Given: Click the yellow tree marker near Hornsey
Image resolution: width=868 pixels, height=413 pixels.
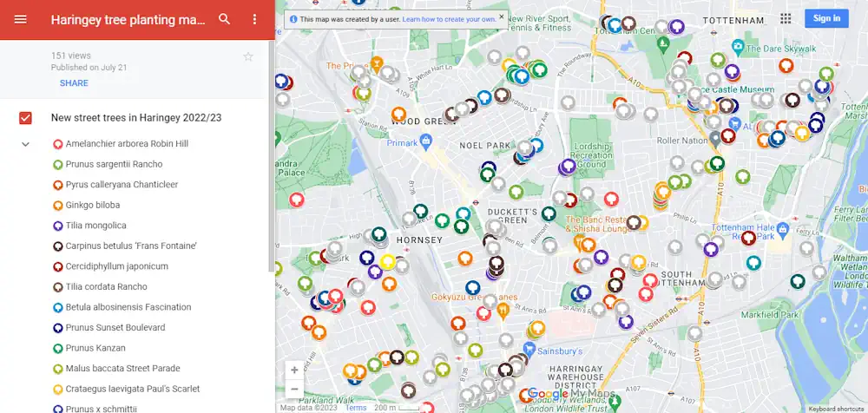Looking at the screenshot, I should 387,262.
